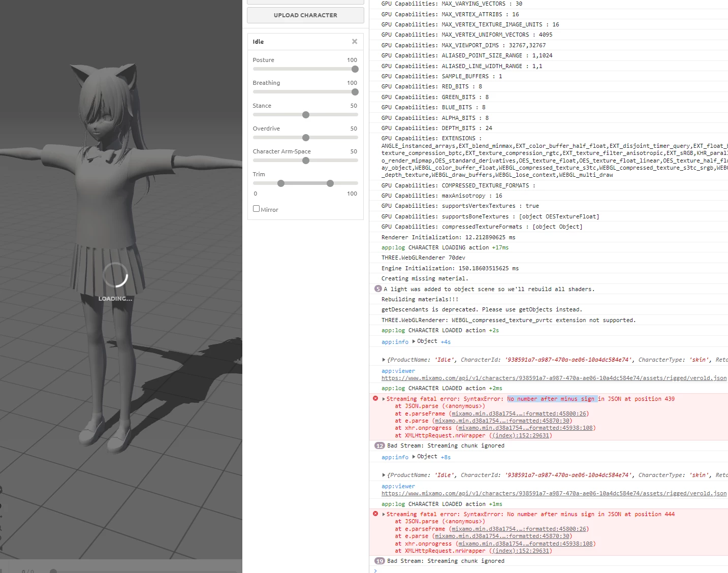Open (index):152:29631 link in position 444 error
Viewport: 728px width, 573px height.
521,551
